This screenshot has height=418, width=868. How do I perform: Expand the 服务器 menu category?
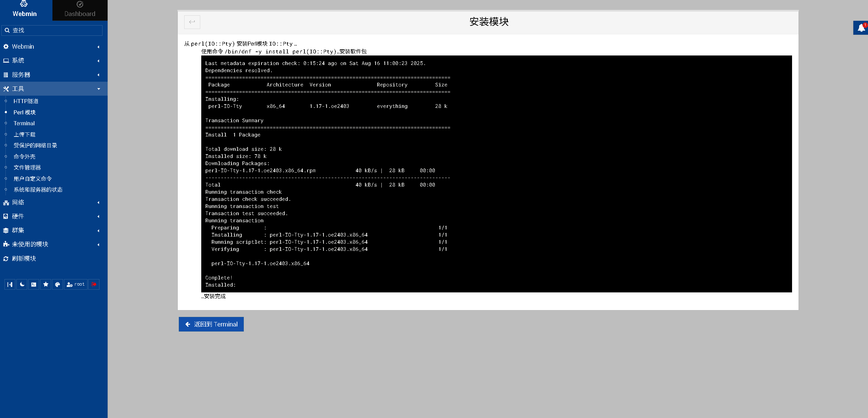click(54, 75)
